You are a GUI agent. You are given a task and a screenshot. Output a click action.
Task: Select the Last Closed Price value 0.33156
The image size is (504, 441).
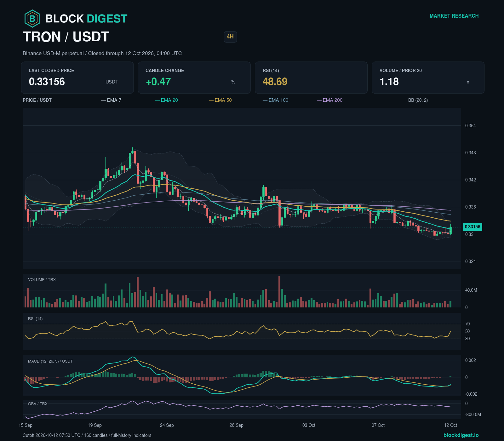(47, 82)
